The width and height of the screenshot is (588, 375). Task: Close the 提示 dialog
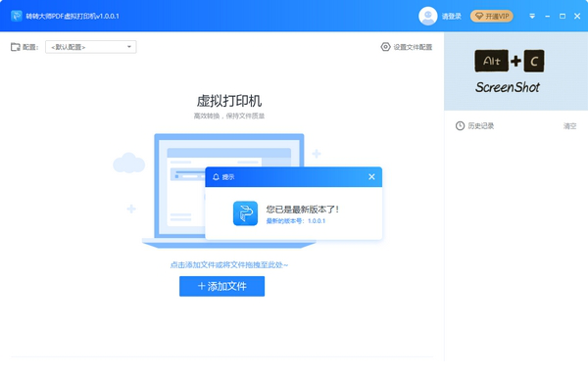click(371, 177)
